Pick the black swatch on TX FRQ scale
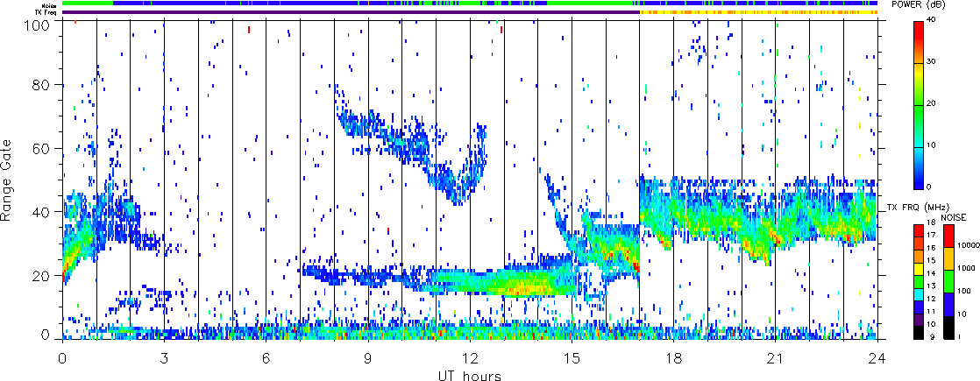Screen dimensions: 980x381 (918, 333)
